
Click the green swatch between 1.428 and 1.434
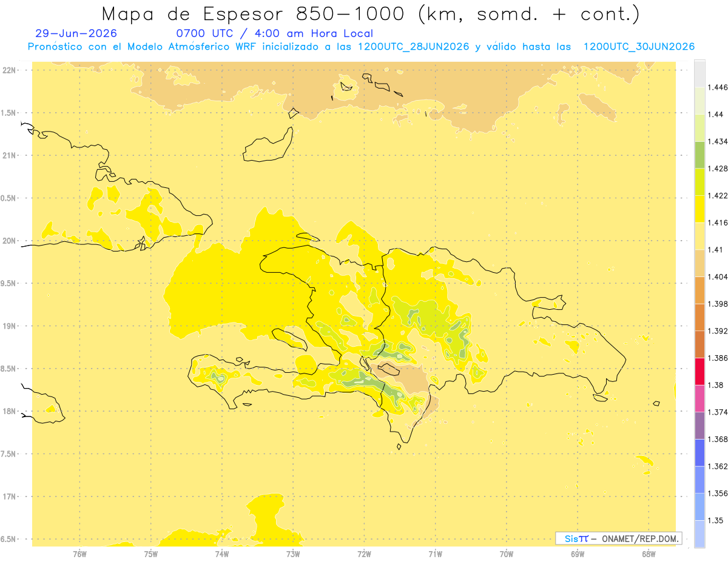pyautogui.click(x=699, y=155)
